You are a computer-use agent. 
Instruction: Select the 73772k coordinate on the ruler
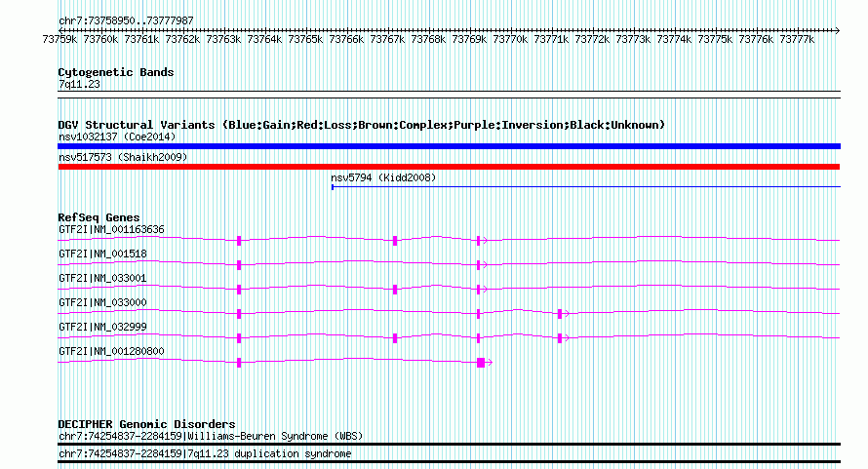point(592,39)
